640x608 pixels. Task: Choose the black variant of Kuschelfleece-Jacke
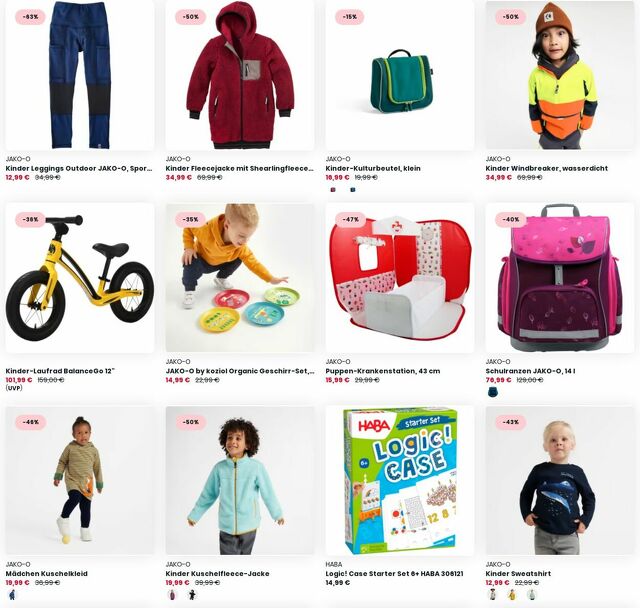192,595
